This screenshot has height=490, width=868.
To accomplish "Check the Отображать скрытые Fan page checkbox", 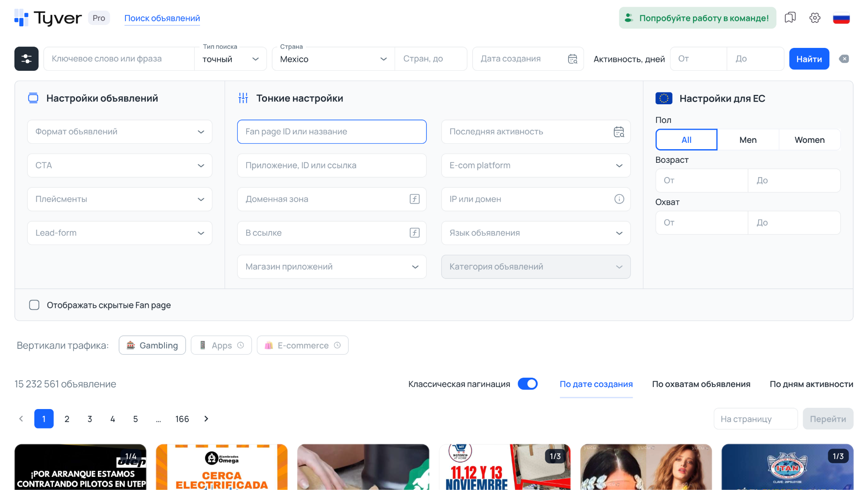I will [34, 305].
